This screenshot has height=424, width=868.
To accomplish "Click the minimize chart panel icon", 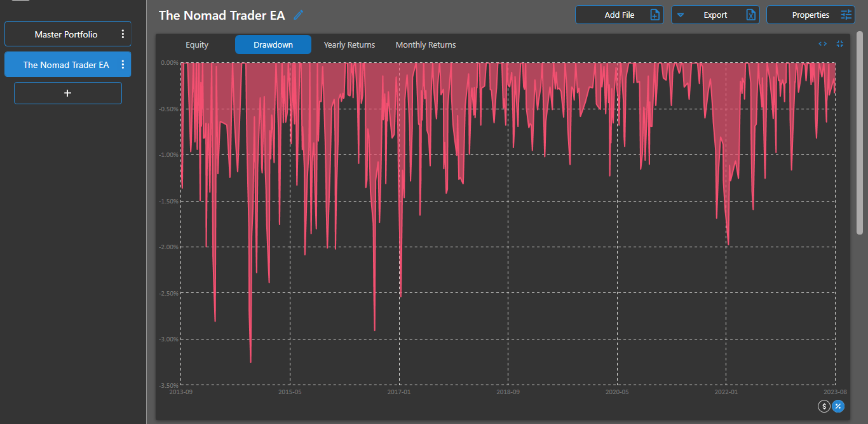I will 840,44.
